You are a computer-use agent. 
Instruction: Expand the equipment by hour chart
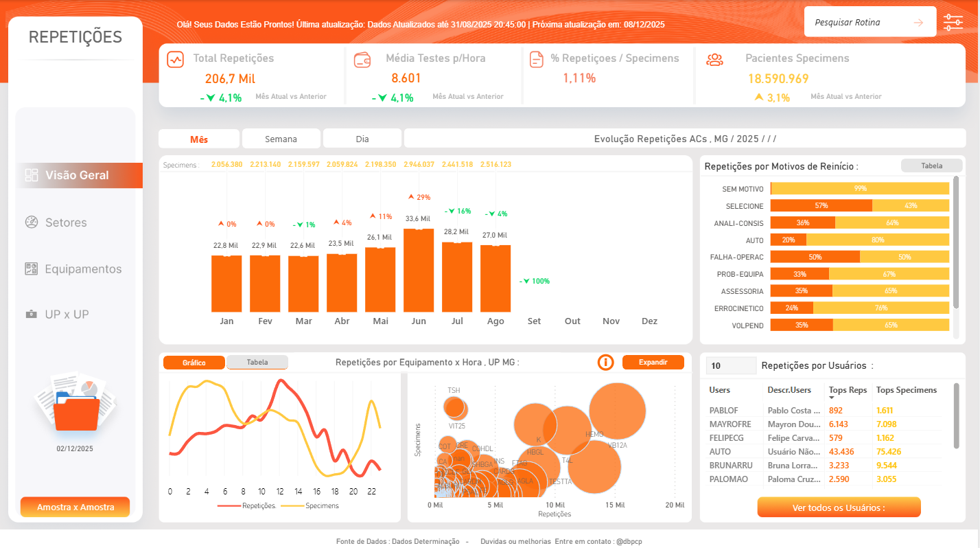[653, 362]
